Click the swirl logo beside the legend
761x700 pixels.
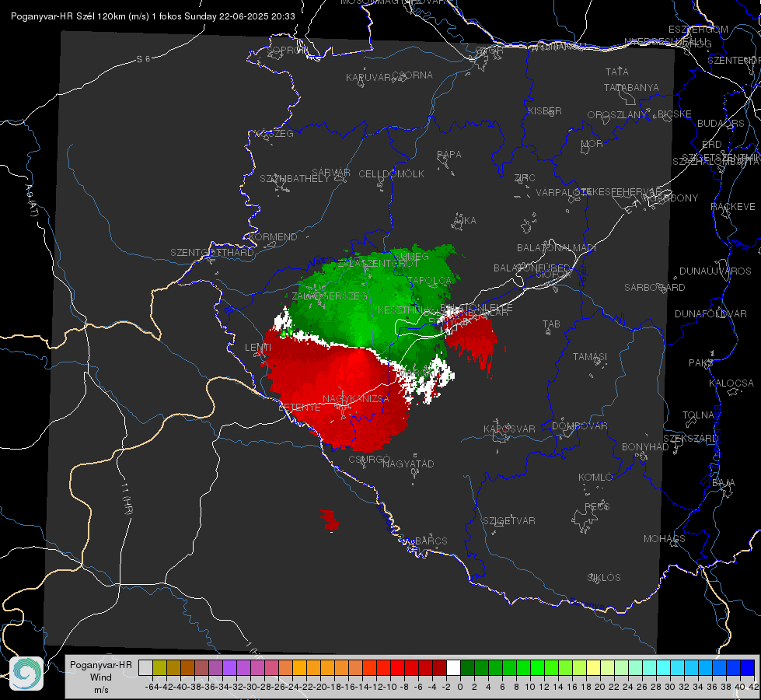pyautogui.click(x=26, y=674)
